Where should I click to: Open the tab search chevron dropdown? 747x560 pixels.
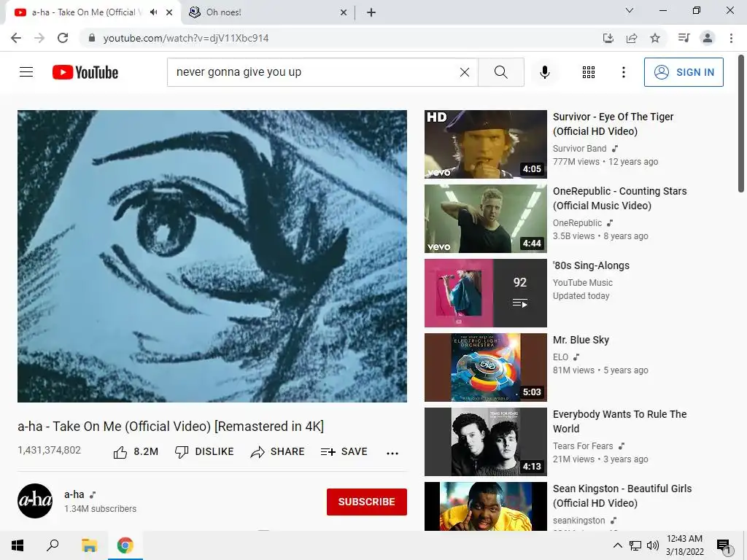(630, 10)
